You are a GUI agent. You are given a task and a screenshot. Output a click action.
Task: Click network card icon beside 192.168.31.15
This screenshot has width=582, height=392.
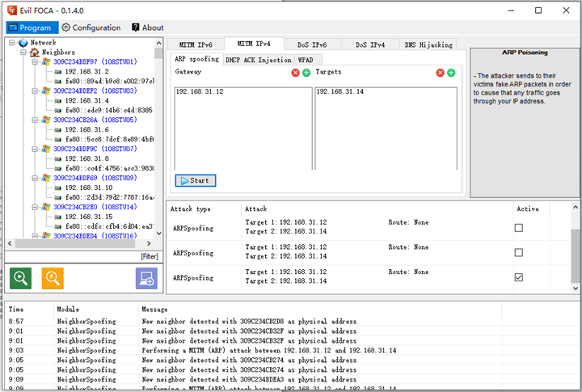pyautogui.click(x=58, y=217)
